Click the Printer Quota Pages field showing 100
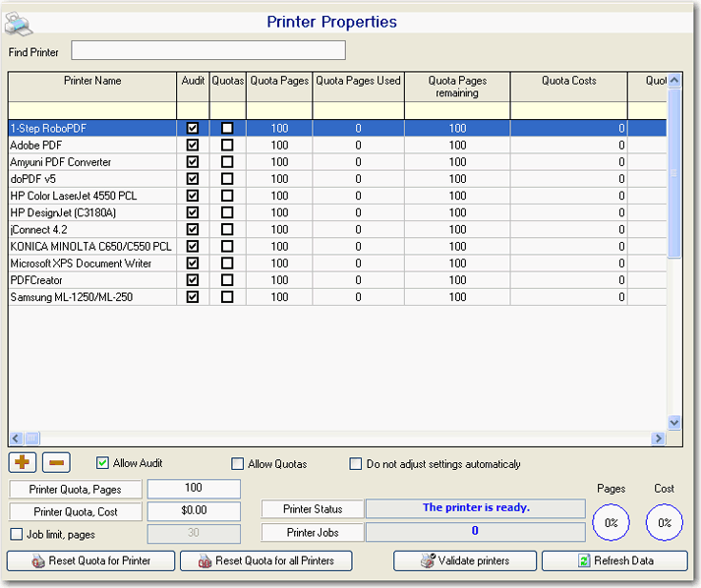 [x=194, y=489]
